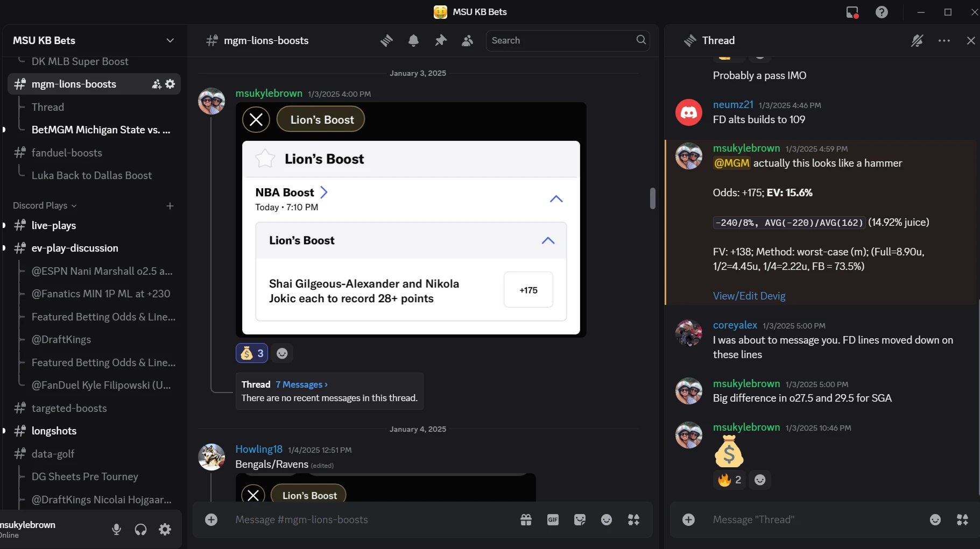Add attachment plus in channel message bar
Image resolution: width=980 pixels, height=549 pixels.
click(211, 519)
